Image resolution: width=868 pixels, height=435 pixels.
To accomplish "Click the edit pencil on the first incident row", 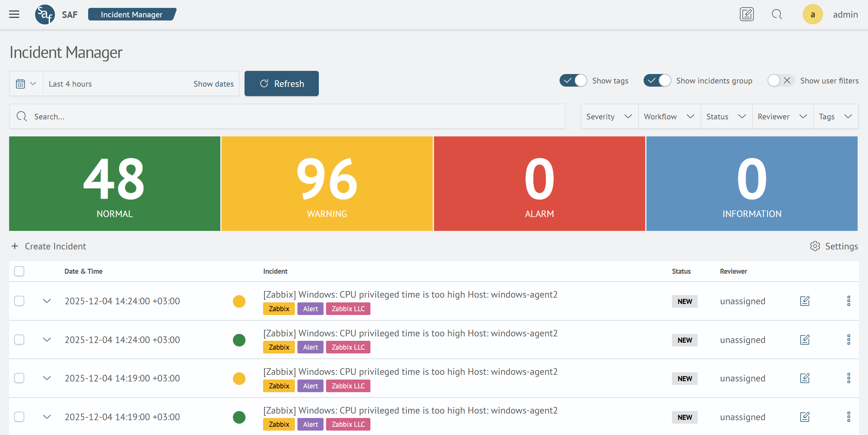I will 805,301.
